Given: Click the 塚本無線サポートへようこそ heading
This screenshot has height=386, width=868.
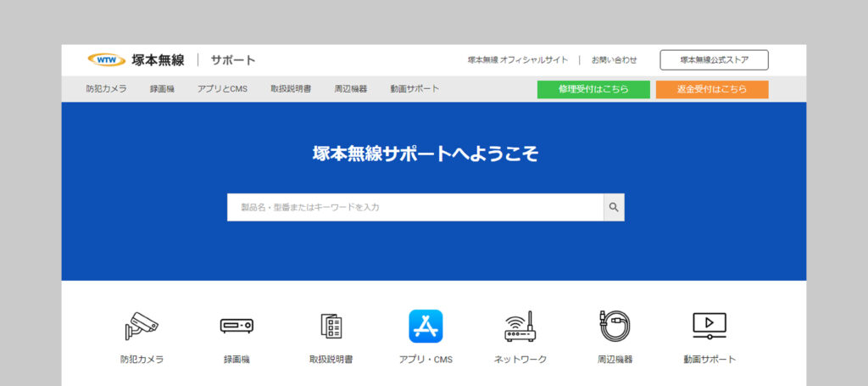Looking at the screenshot, I should coord(426,154).
